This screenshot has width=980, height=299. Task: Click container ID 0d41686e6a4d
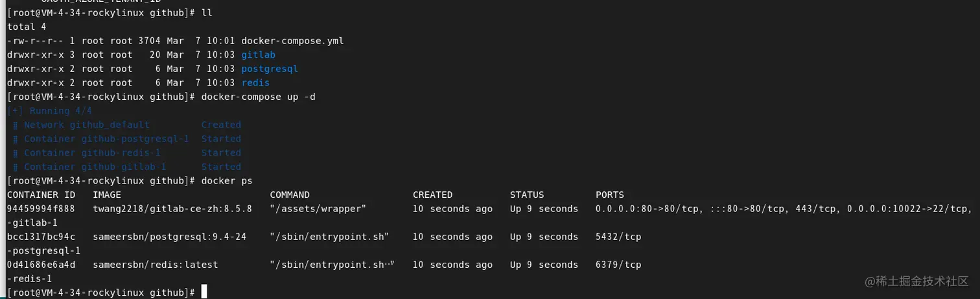coord(41,265)
